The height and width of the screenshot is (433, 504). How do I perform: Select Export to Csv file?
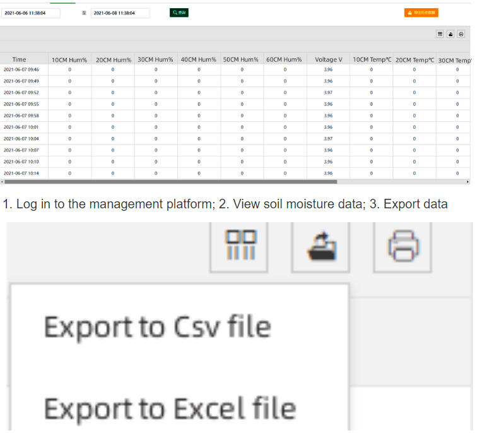click(157, 327)
